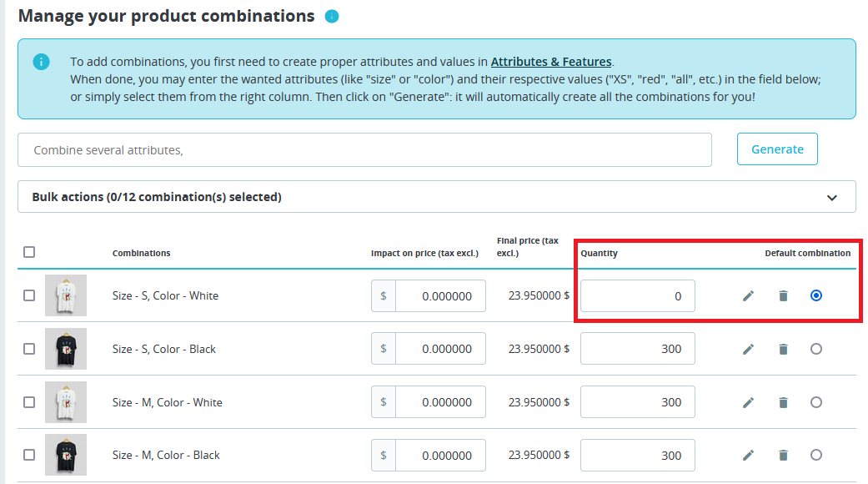Focus the Combine several attributes input field
This screenshot has width=868, height=484.
pos(364,150)
